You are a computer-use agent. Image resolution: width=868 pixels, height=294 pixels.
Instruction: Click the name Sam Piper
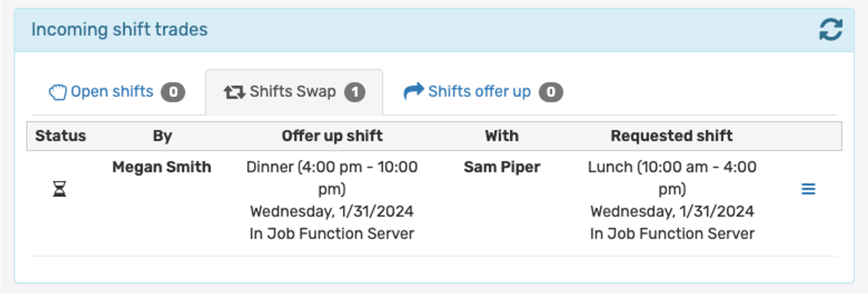pos(502,167)
